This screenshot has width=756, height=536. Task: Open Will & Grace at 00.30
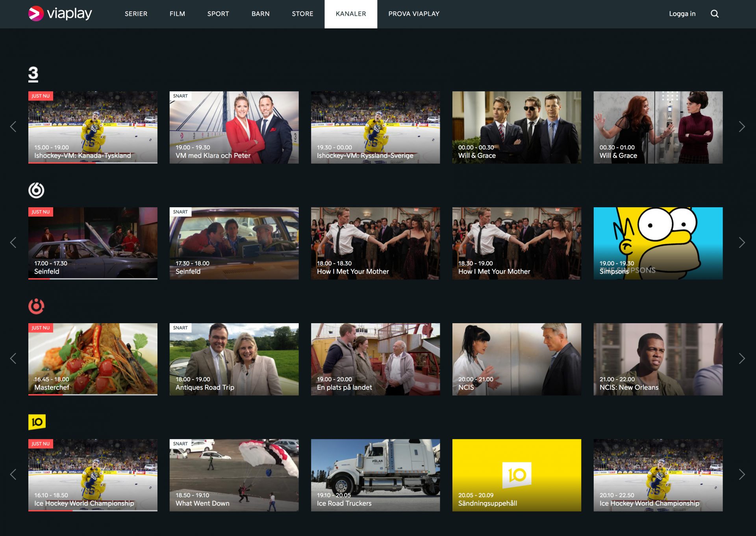click(658, 127)
